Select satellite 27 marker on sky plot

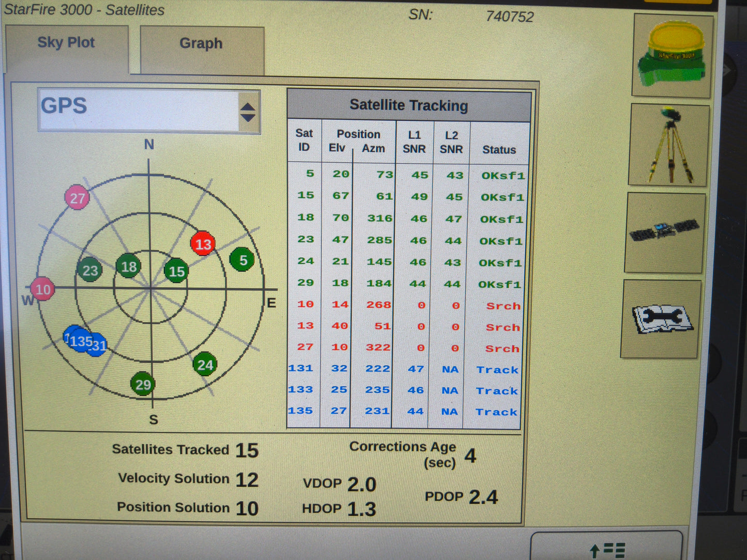77,198
